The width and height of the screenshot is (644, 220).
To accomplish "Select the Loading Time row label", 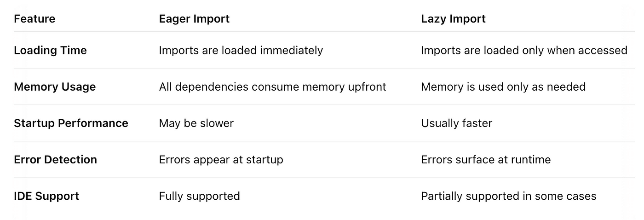I will (x=50, y=50).
